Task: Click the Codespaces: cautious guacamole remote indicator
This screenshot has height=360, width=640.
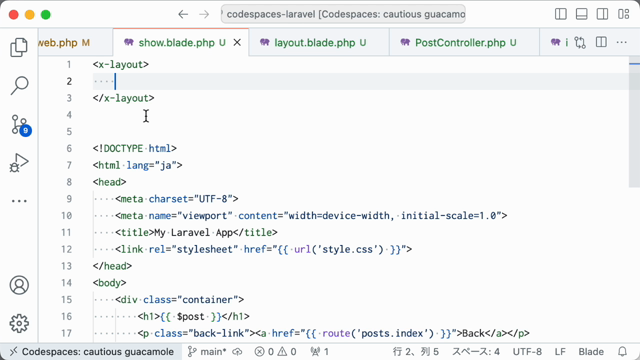Action: tap(91, 351)
